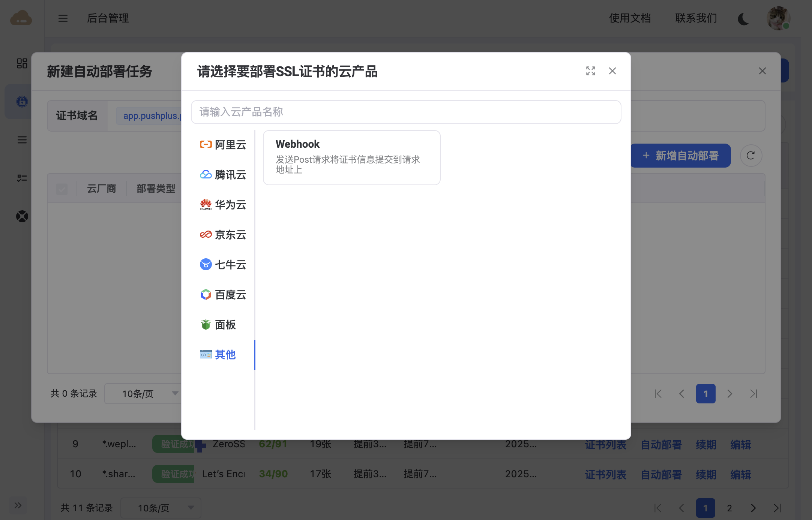Click *.wepl... domain in row 9
Image resolution: width=812 pixels, height=520 pixels.
click(119, 444)
